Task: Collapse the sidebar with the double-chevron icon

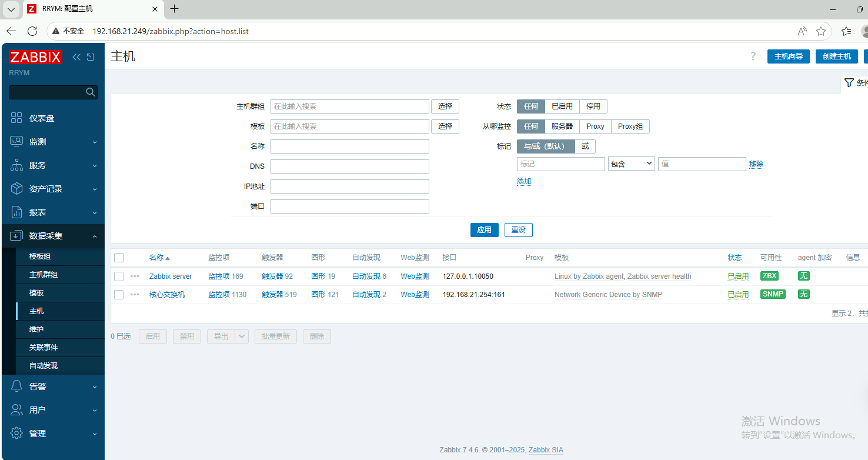Action: 76,57
